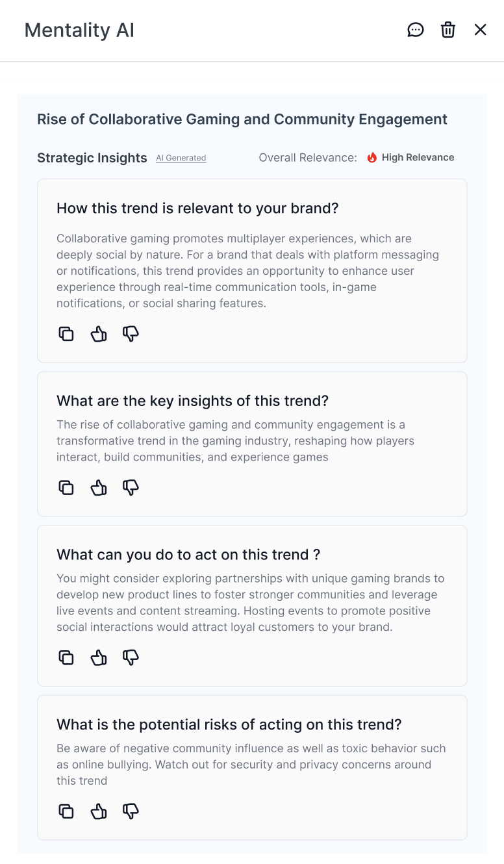Image resolution: width=504 pixels, height=864 pixels.
Task: Thumbs up the brand relevance insight
Action: (x=99, y=334)
